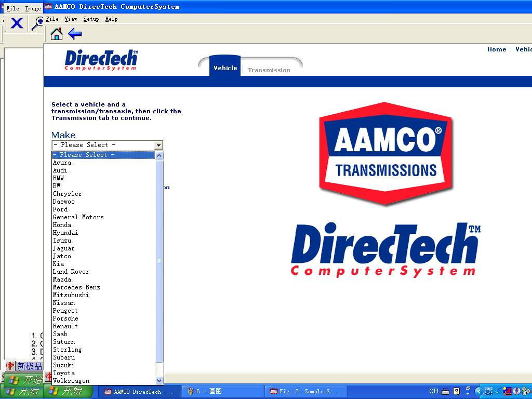Click the blue back arrow icon
This screenshot has width=532, height=399.
pyautogui.click(x=75, y=34)
